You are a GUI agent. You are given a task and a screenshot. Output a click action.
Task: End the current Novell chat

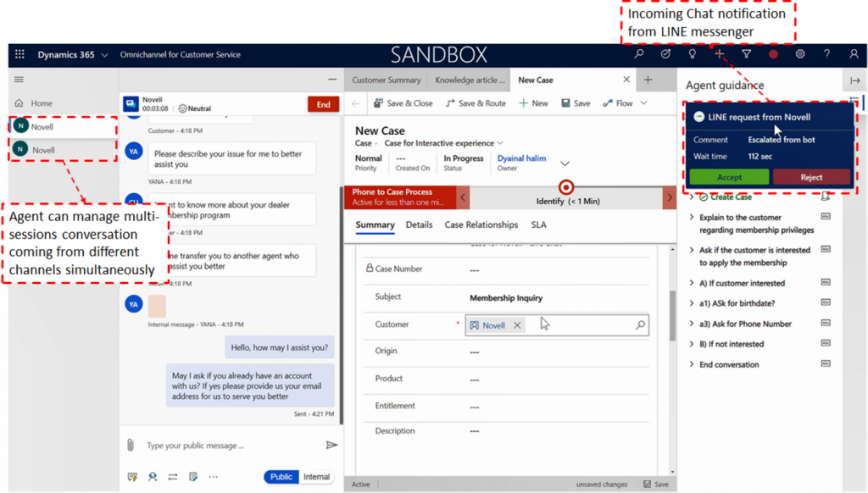(x=323, y=104)
